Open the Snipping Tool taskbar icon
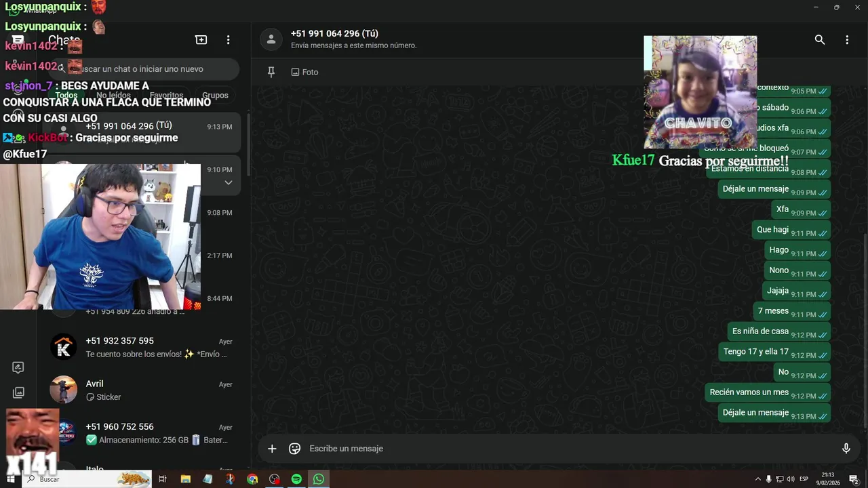The height and width of the screenshot is (488, 868). click(x=230, y=479)
